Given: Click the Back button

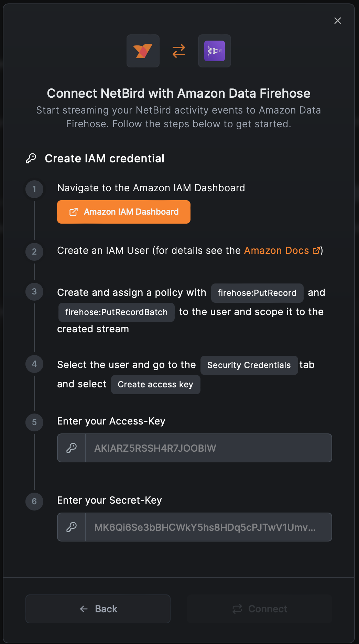Looking at the screenshot, I should tap(98, 609).
